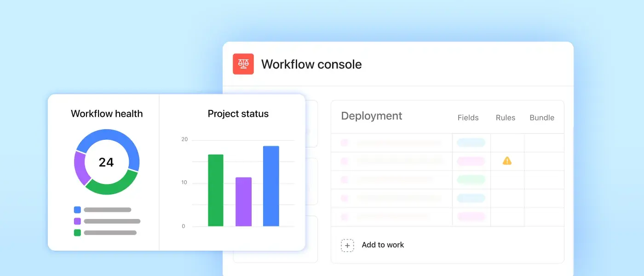Click the green legend swatch under Workflow health
Viewport: 644px width, 276px height.
(x=77, y=233)
